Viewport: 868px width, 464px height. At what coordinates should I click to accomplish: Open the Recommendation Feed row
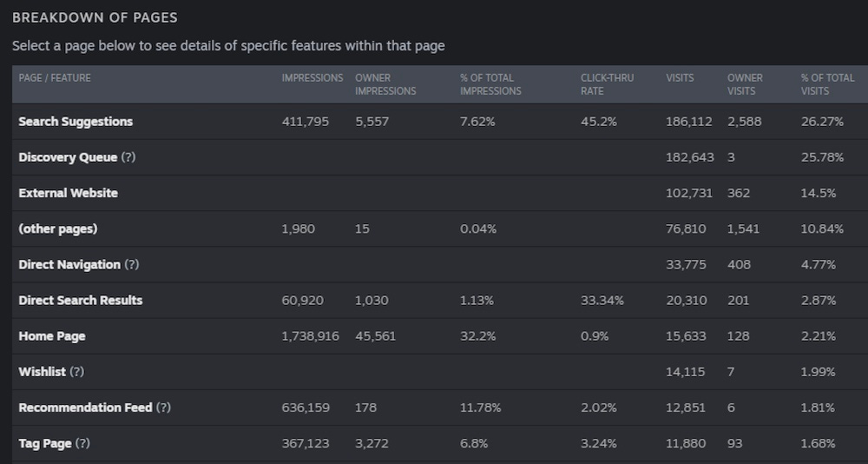[440, 408]
